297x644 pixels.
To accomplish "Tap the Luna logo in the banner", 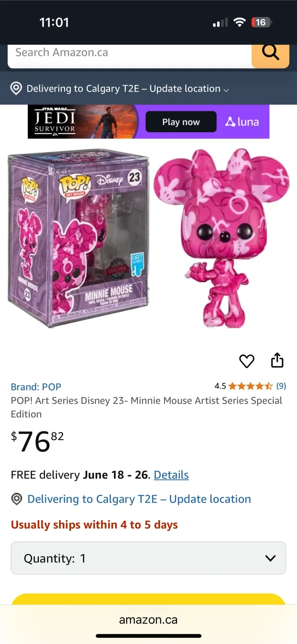I will click(x=242, y=122).
